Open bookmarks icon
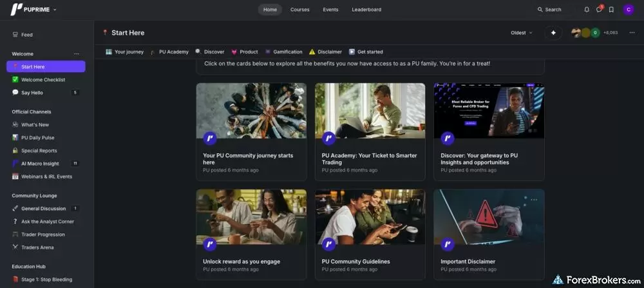 pos(611,10)
